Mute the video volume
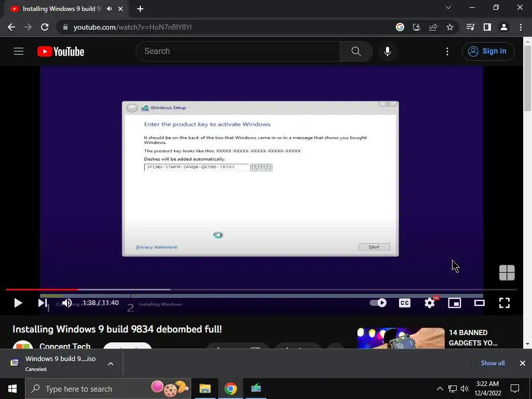 click(67, 303)
